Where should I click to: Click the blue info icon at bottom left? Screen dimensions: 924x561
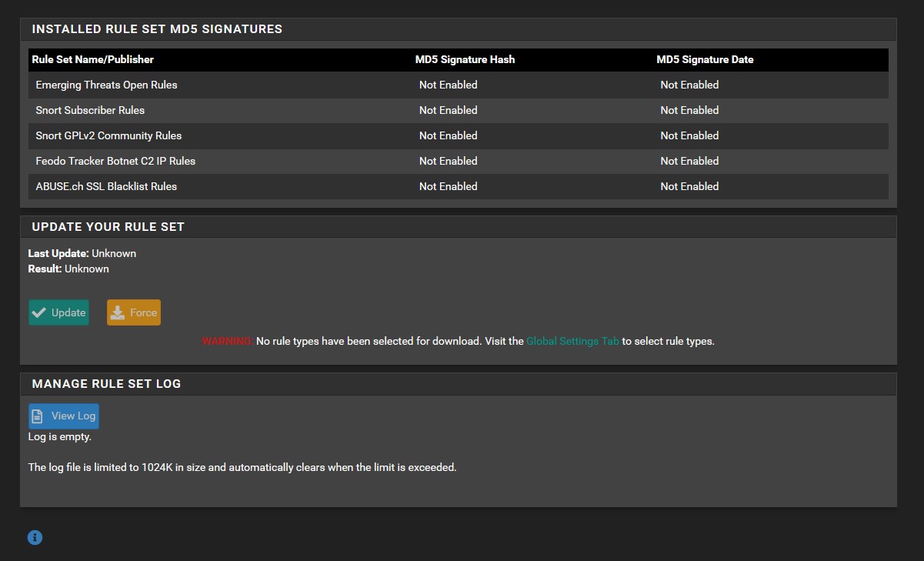click(35, 537)
